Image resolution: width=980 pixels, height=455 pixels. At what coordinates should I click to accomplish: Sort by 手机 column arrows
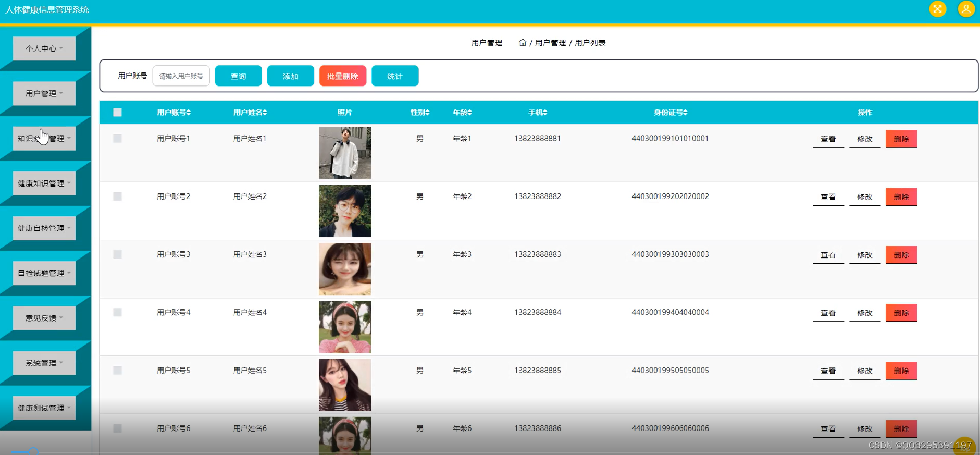545,113
